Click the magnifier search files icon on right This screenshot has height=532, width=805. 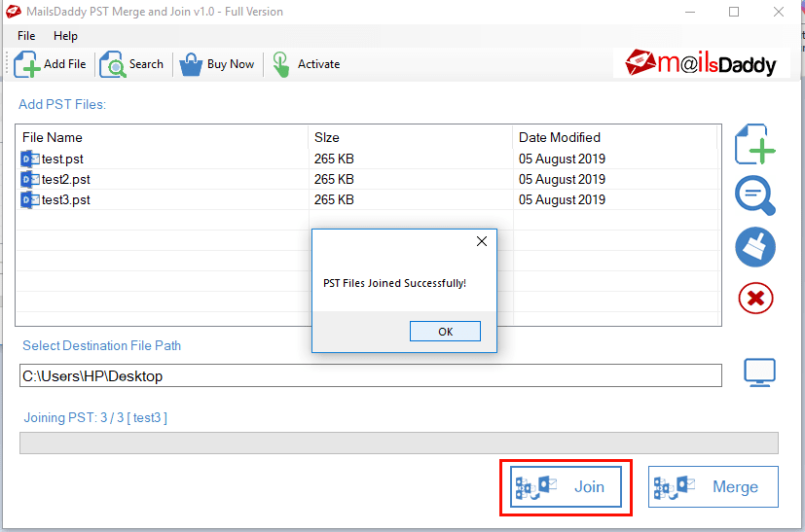(x=754, y=195)
